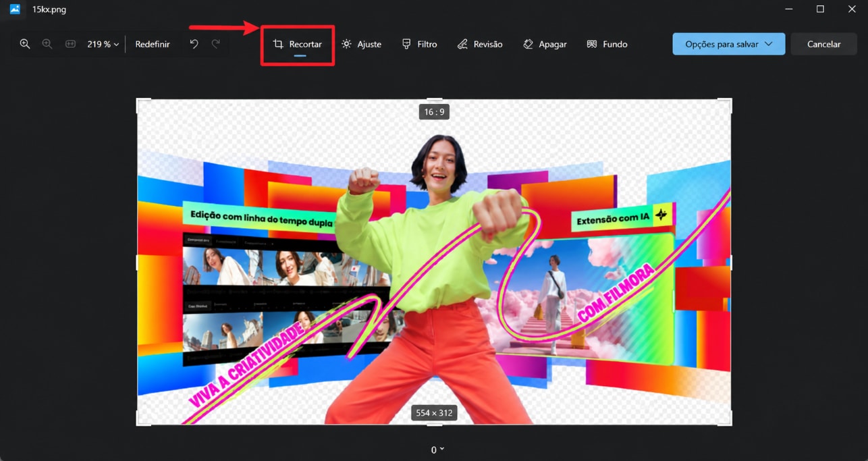The width and height of the screenshot is (868, 461).
Task: Click the right edge crop handle
Action: 731,262
